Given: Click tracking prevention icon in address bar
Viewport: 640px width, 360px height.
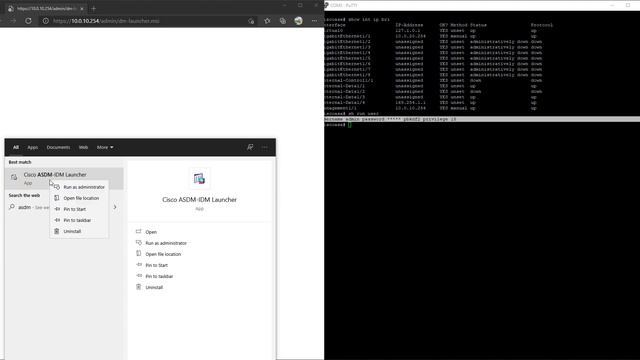Looking at the screenshot, I should pos(251,21).
